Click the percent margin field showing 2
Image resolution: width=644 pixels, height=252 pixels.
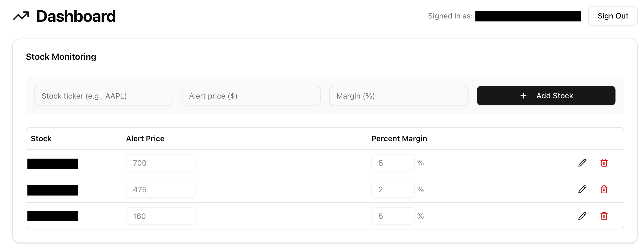point(393,189)
